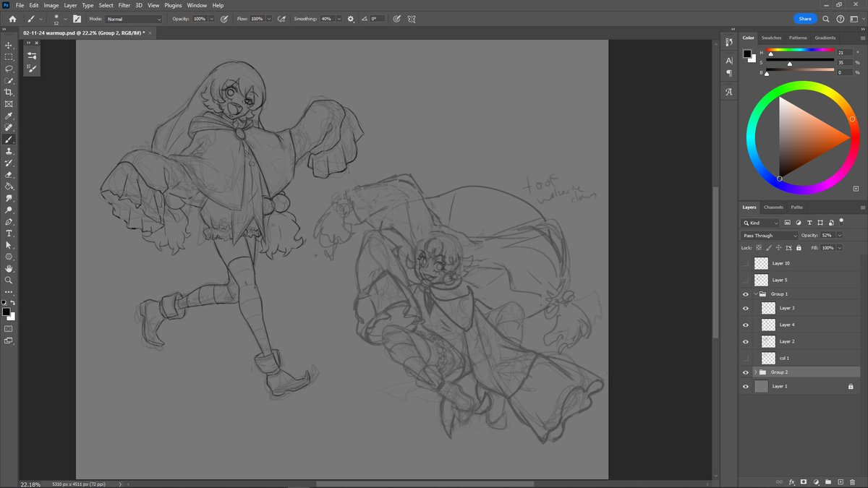This screenshot has height=488, width=868.
Task: Select the Pen tool
Action: [x=9, y=221]
